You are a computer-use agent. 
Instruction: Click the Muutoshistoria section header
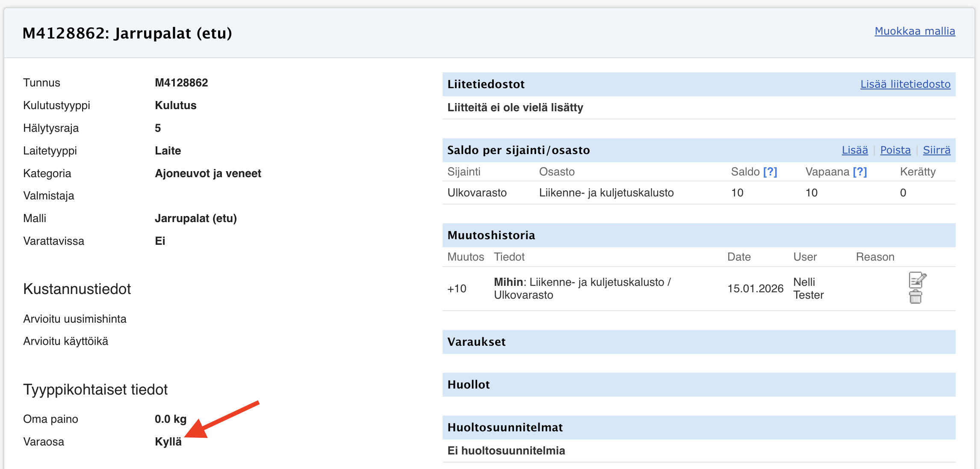491,235
